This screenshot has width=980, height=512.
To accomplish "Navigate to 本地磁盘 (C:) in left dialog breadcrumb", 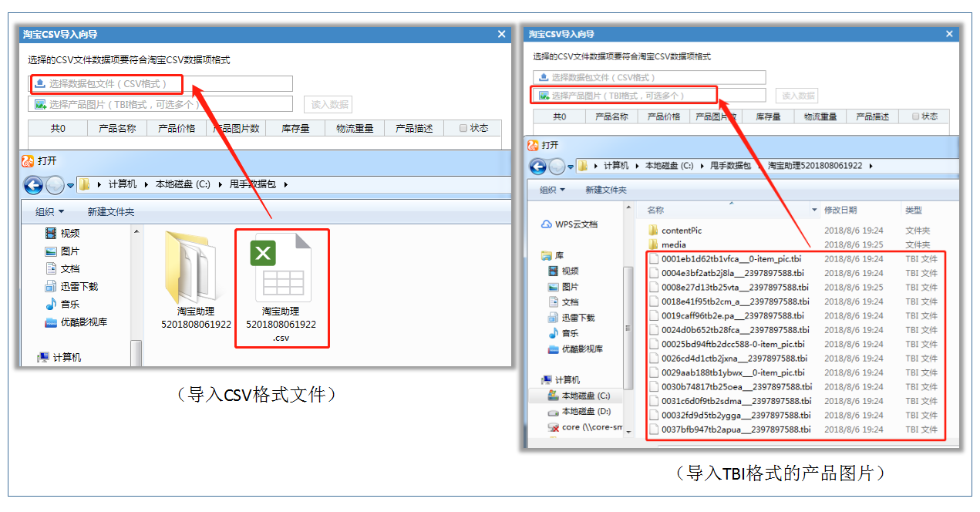I will pyautogui.click(x=183, y=184).
